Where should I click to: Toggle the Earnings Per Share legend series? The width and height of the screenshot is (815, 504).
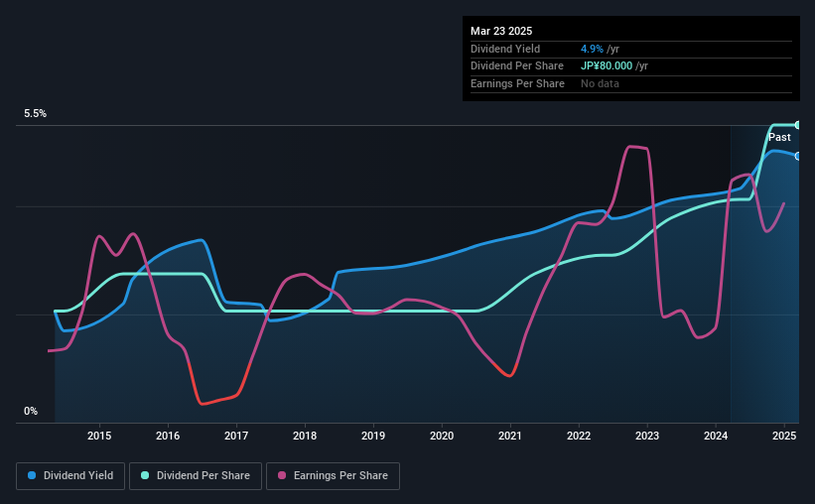(334, 476)
